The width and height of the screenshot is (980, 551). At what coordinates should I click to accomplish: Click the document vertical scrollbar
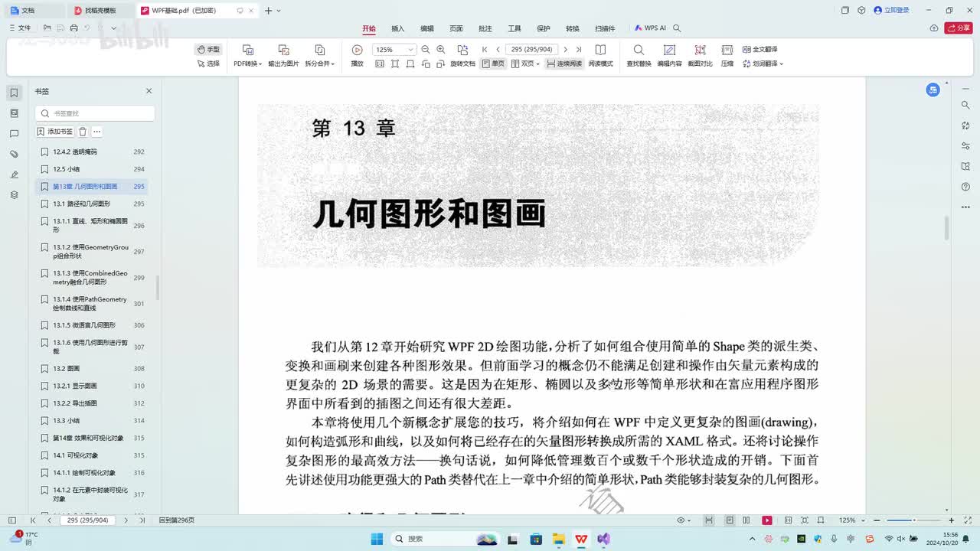click(947, 228)
